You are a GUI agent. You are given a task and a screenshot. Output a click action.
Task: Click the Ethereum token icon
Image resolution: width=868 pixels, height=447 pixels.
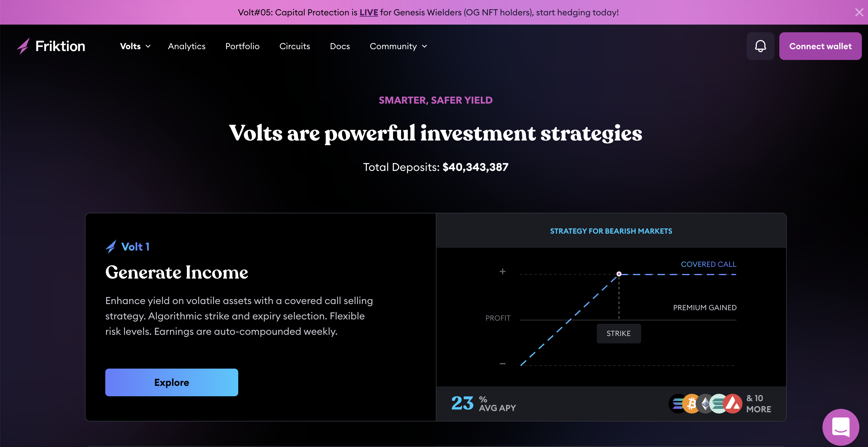click(705, 403)
